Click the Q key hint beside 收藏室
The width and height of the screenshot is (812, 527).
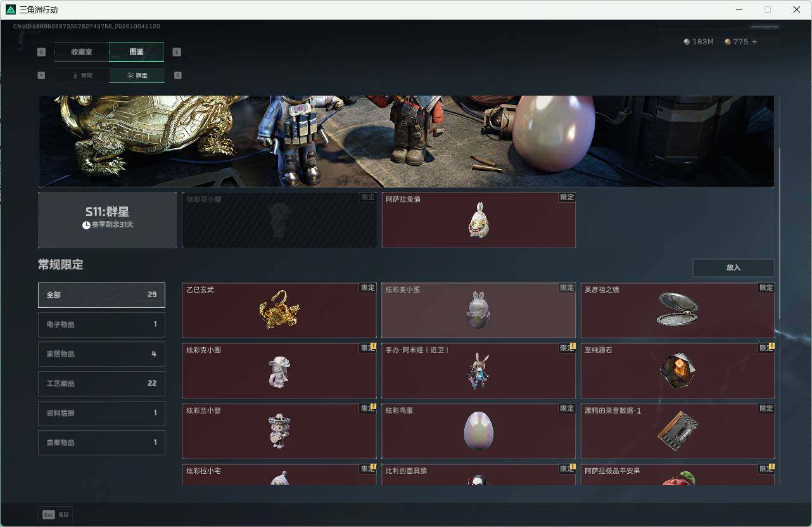click(42, 52)
